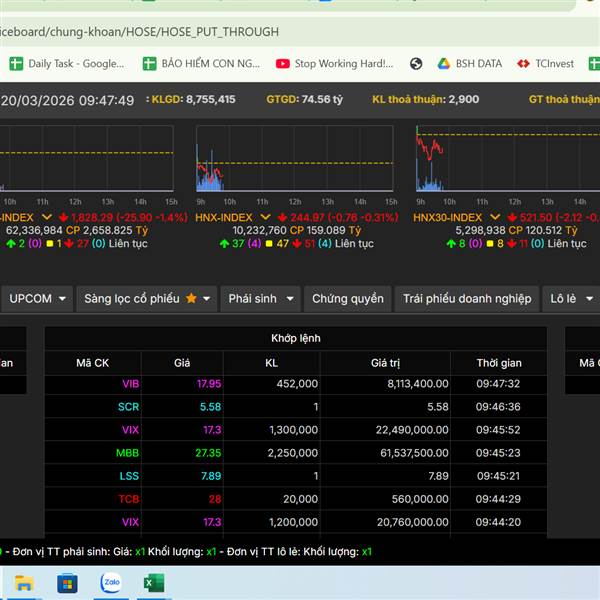Open the Daily Task Google Sheets bookmark
Screen dimensions: 600x600
pos(67,64)
